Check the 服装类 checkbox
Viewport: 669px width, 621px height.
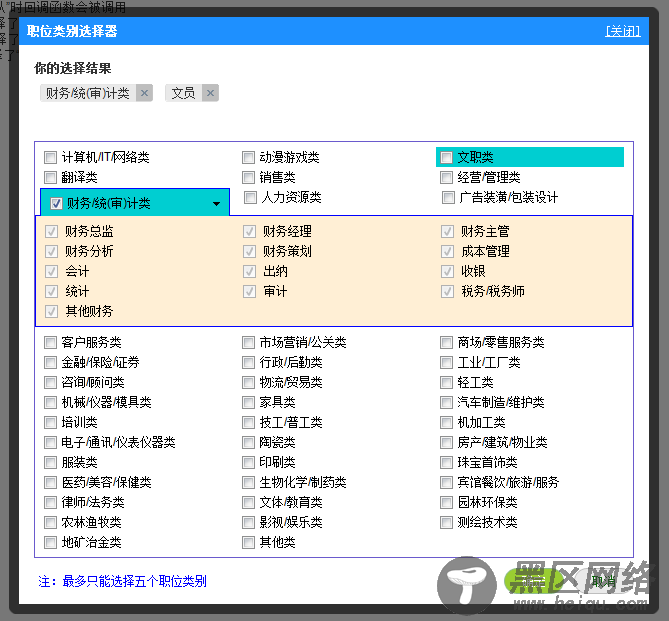point(50,463)
